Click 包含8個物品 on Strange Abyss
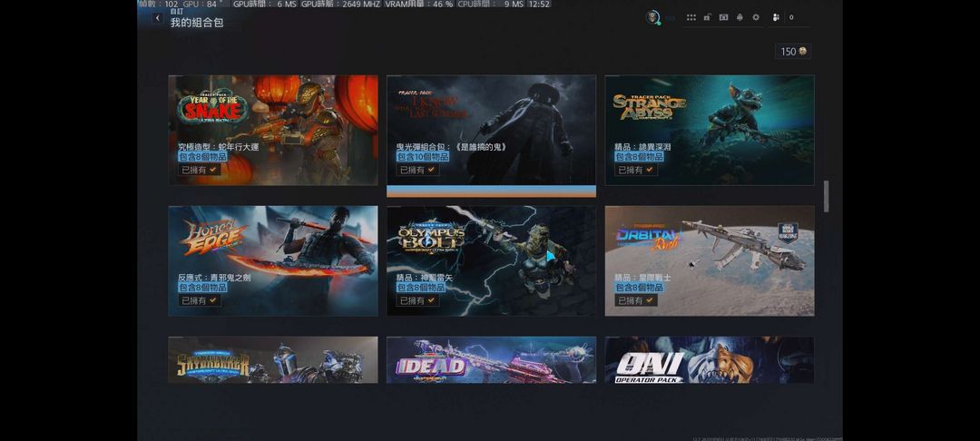Viewport: 980px width, 441px height. coord(639,157)
